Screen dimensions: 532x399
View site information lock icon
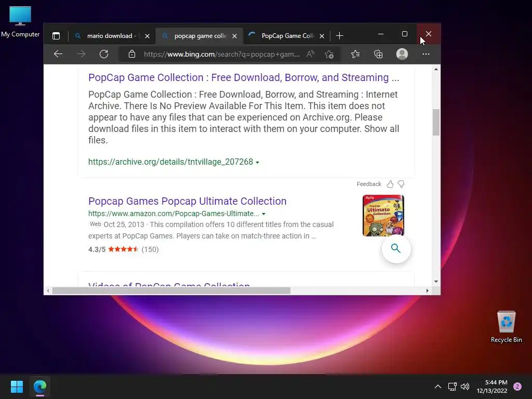coord(132,54)
